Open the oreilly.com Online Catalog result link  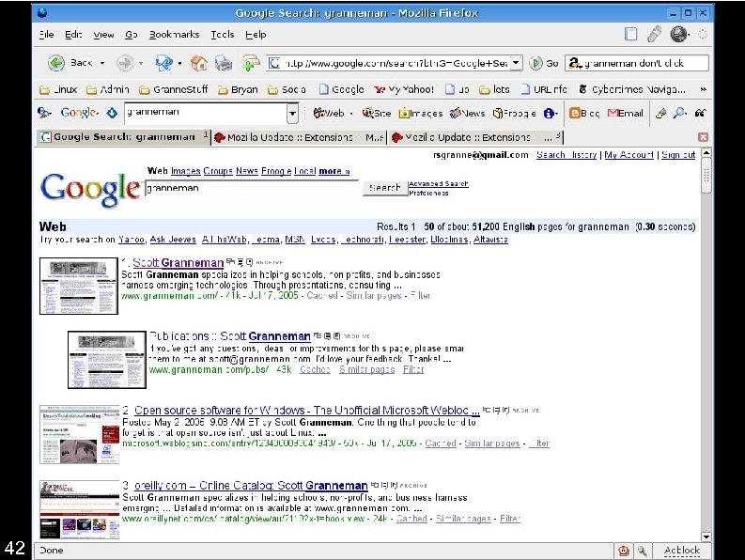[251, 486]
